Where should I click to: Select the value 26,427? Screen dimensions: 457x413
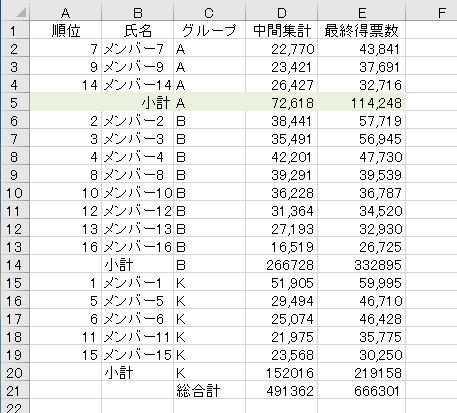coord(281,85)
